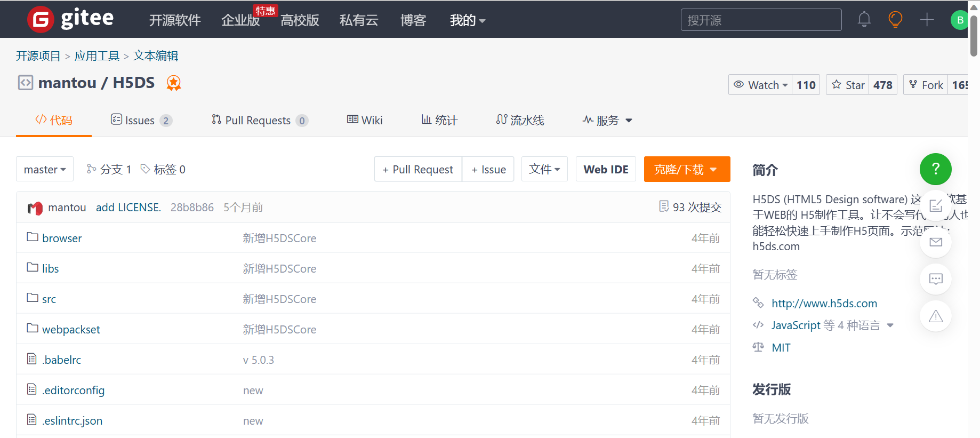Click the browser folder icon
The width and height of the screenshot is (980, 438).
(33, 237)
